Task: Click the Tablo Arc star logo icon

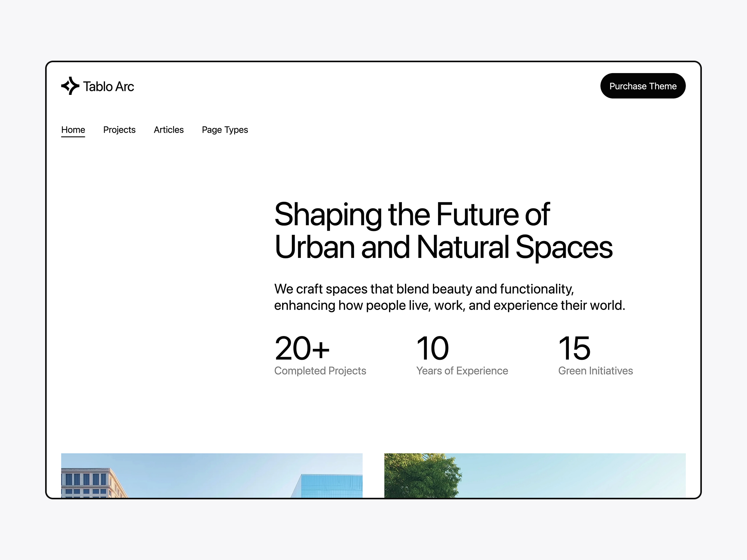Action: [70, 86]
